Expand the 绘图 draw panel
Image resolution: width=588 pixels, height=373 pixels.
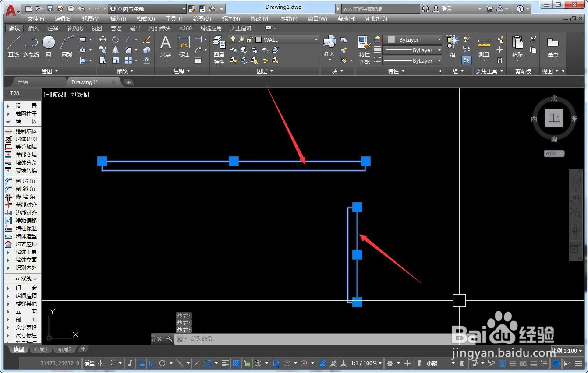(x=50, y=71)
